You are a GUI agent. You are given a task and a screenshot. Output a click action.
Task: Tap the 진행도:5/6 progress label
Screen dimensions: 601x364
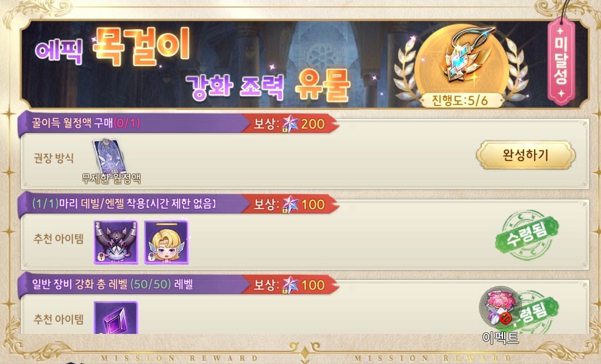tap(461, 100)
